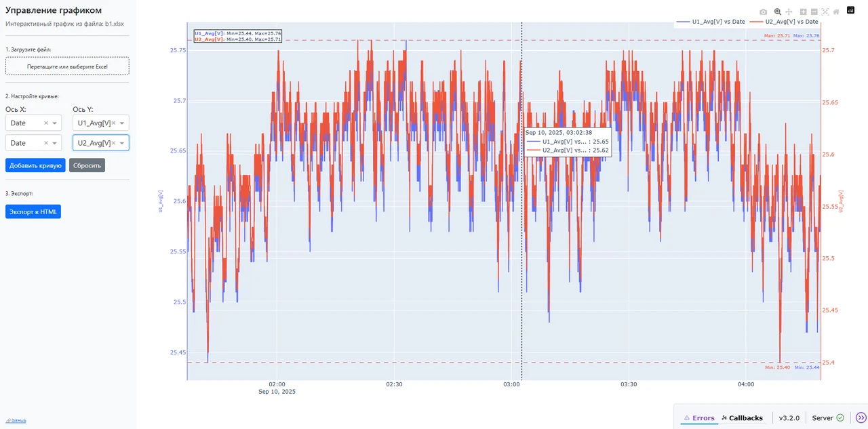This screenshot has height=429, width=868.
Task: Reset axes with the home icon
Action: point(836,12)
